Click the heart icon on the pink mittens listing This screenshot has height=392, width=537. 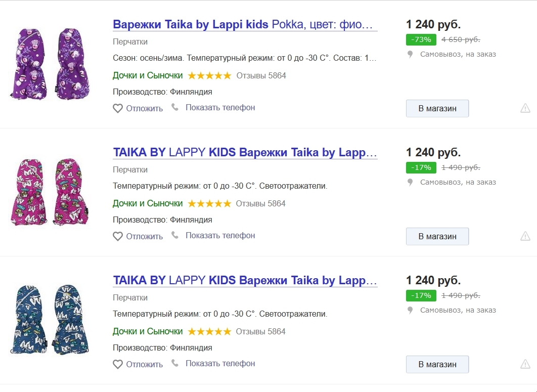[118, 236]
